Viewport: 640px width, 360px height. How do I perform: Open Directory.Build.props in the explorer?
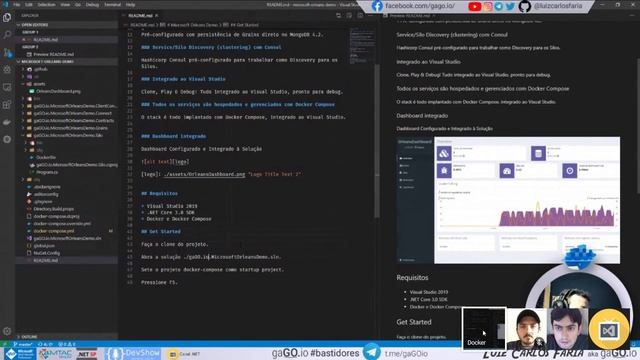(x=53, y=209)
